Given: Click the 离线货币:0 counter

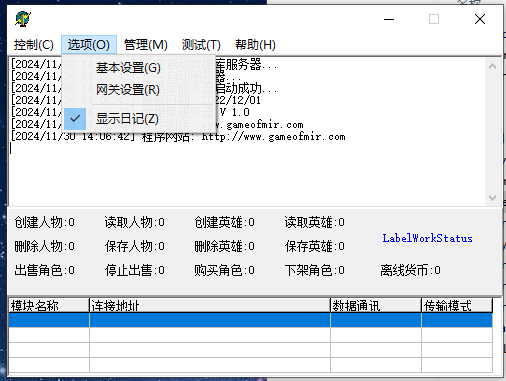Looking at the screenshot, I should tap(411, 270).
